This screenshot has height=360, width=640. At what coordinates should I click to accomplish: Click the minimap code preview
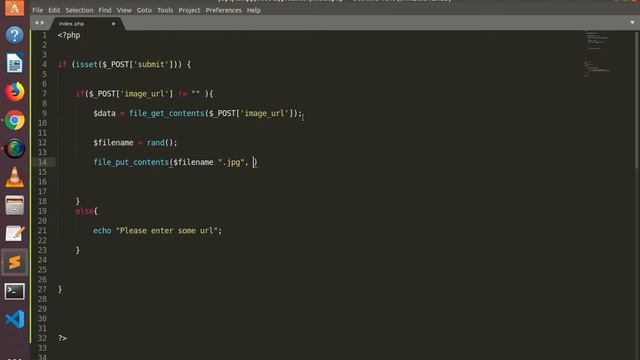[x=598, y=53]
